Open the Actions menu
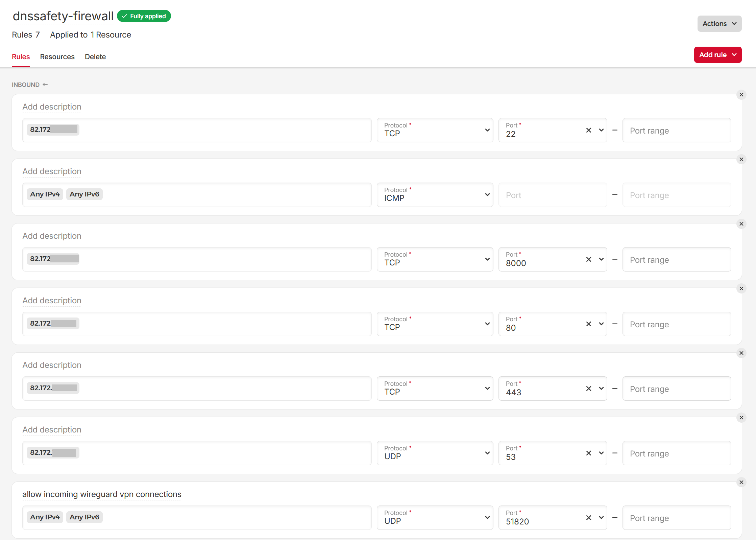 (719, 24)
